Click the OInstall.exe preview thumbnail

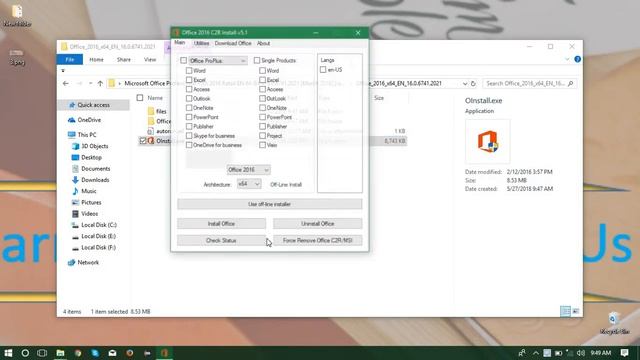[x=487, y=141]
